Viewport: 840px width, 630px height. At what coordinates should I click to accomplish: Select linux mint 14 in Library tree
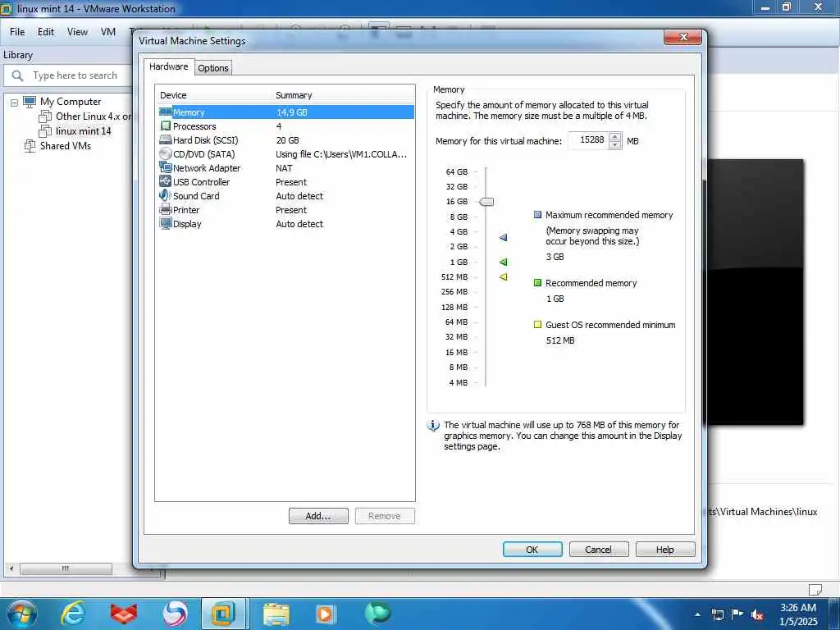pos(83,131)
